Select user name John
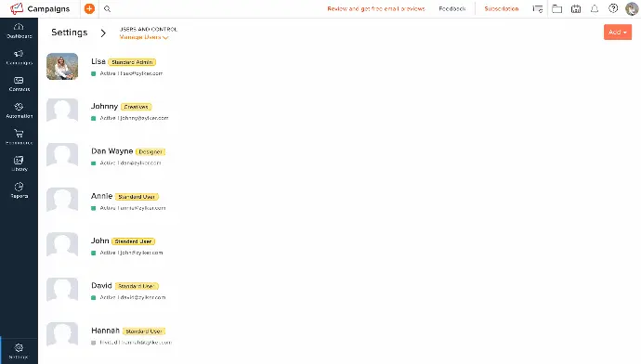641x364 pixels. (99, 240)
